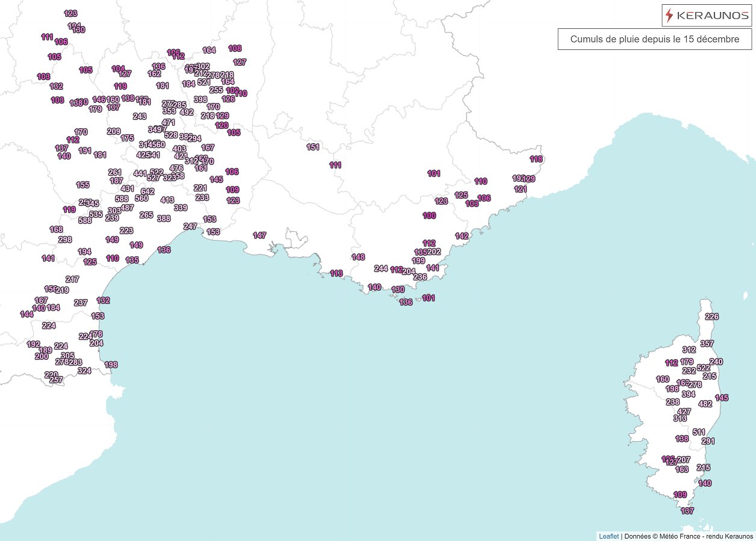Click the Keraunos lightning bolt logo
The width and height of the screenshot is (756, 541).
coord(669,15)
